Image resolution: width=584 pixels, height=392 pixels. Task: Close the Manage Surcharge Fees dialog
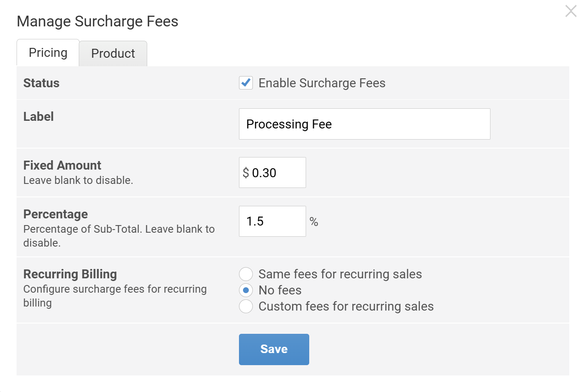click(x=571, y=11)
